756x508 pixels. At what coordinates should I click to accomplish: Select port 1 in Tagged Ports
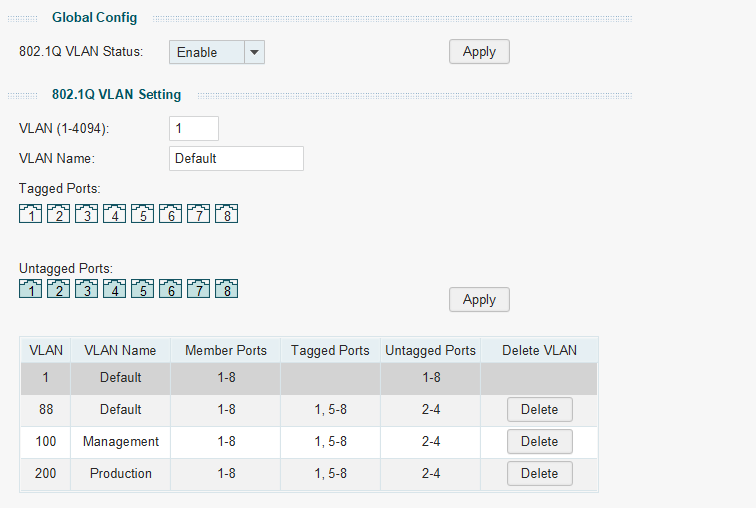click(30, 214)
